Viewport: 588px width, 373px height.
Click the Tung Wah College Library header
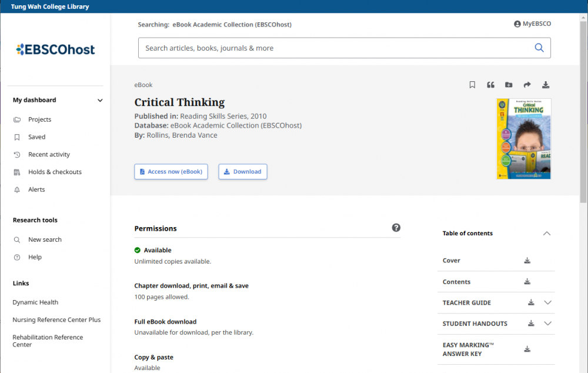pos(50,6)
